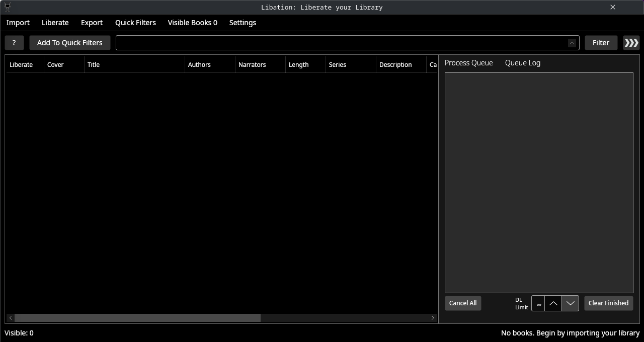The width and height of the screenshot is (644, 342).
Task: Sort by the Length column header
Action: click(306, 65)
